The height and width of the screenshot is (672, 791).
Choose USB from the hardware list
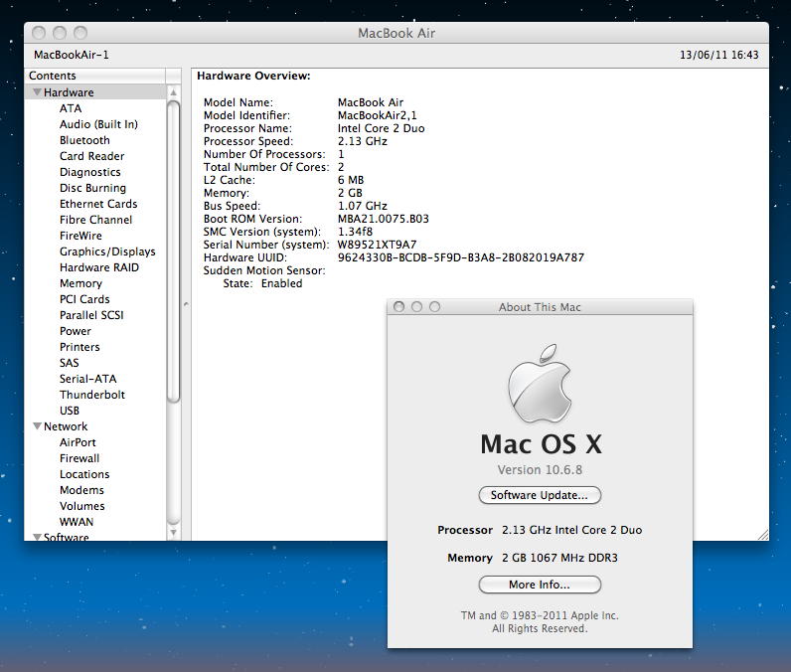click(x=70, y=411)
